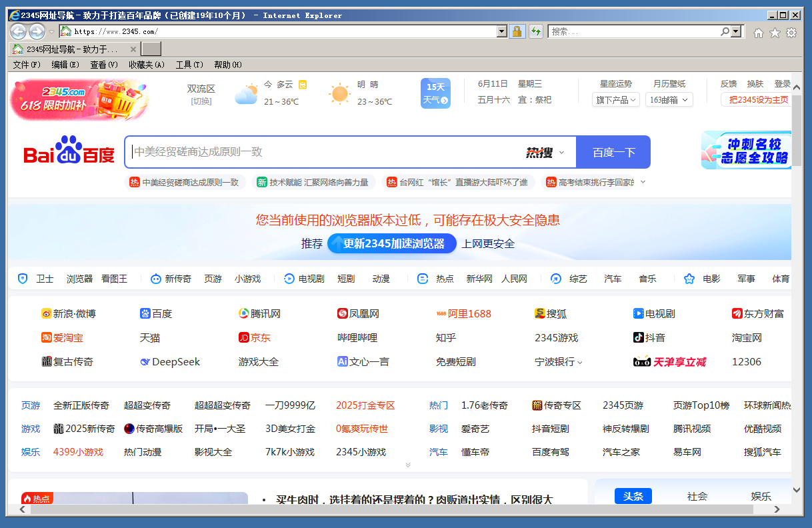This screenshot has height=528, width=812.
Task: Expand the hot search topics chevron
Action: 643,182
